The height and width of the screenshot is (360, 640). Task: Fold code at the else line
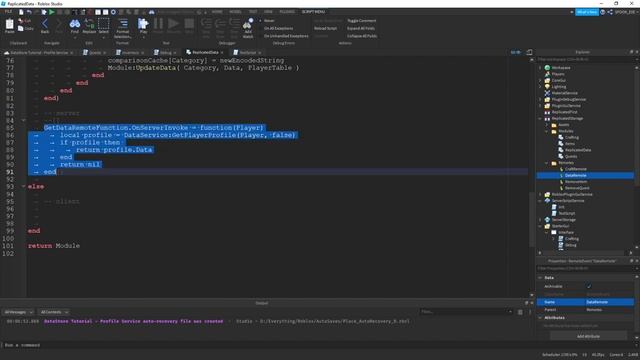point(23,187)
